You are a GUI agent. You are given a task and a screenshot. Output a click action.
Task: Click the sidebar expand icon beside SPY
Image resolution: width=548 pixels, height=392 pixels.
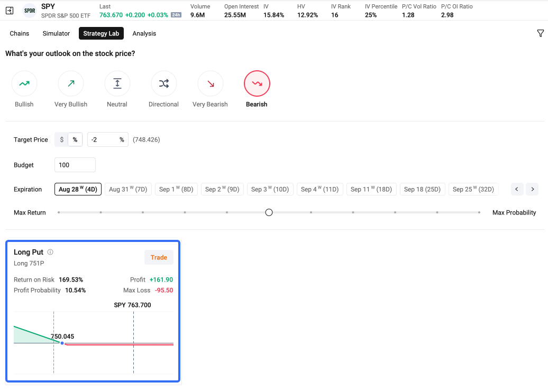10,11
